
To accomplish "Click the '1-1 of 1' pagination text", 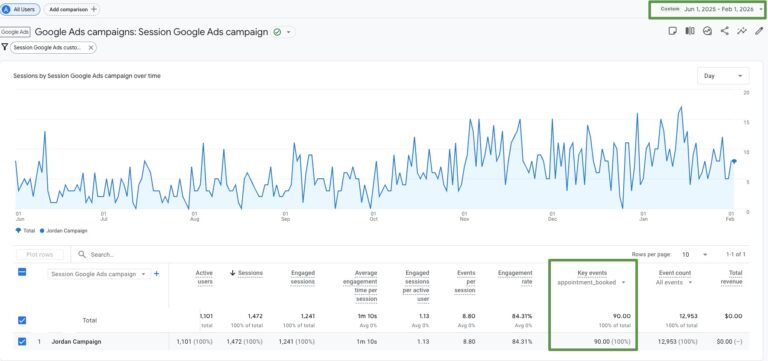I will click(736, 255).
